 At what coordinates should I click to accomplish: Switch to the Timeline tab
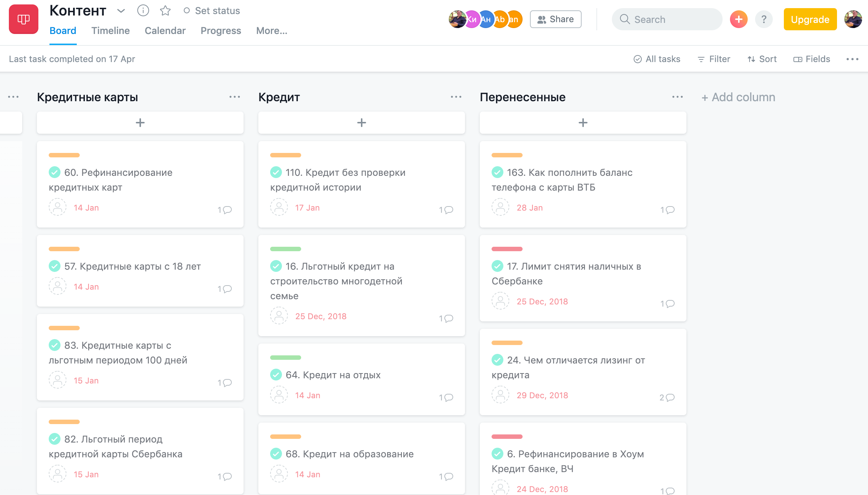(110, 31)
